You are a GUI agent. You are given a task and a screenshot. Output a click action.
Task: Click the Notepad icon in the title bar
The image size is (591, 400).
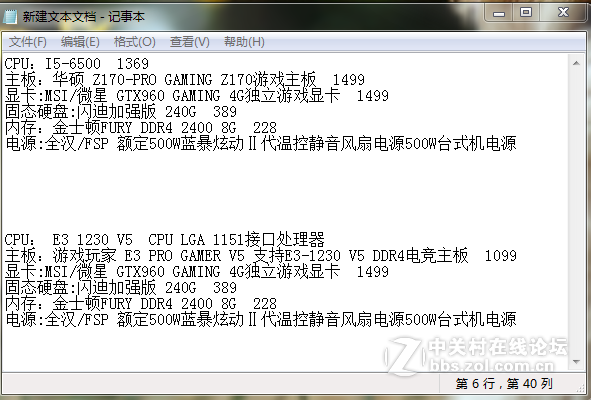pos(10,16)
